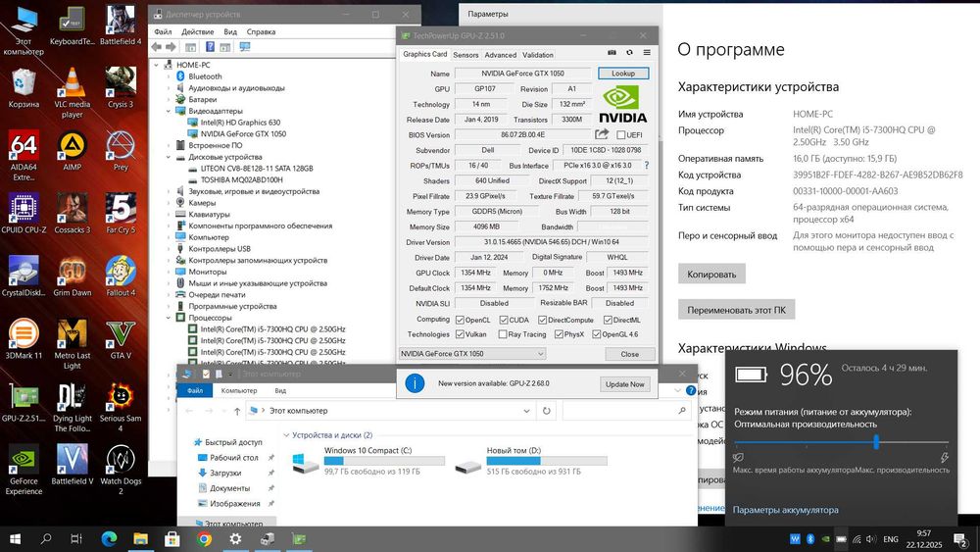Open the CPUID CPU-Z desktop shortcut
Viewport: 980px width, 552px height.
tap(24, 213)
